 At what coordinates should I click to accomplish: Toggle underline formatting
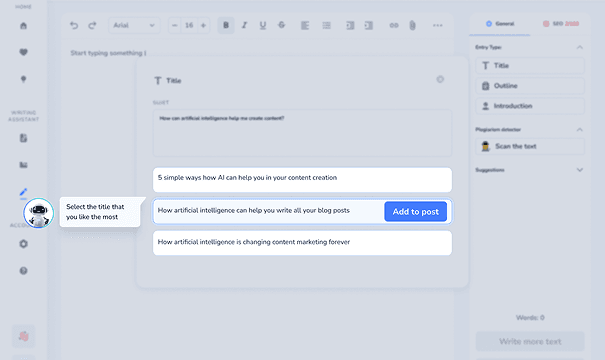[263, 25]
